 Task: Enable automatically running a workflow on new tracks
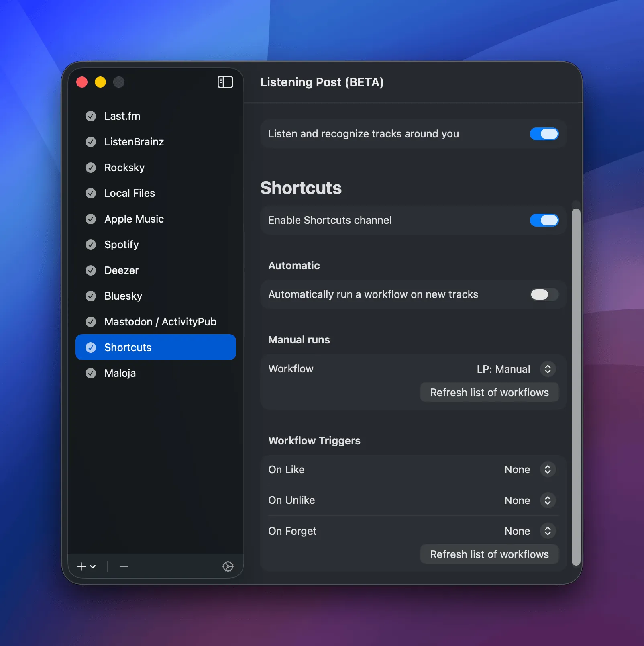(543, 294)
